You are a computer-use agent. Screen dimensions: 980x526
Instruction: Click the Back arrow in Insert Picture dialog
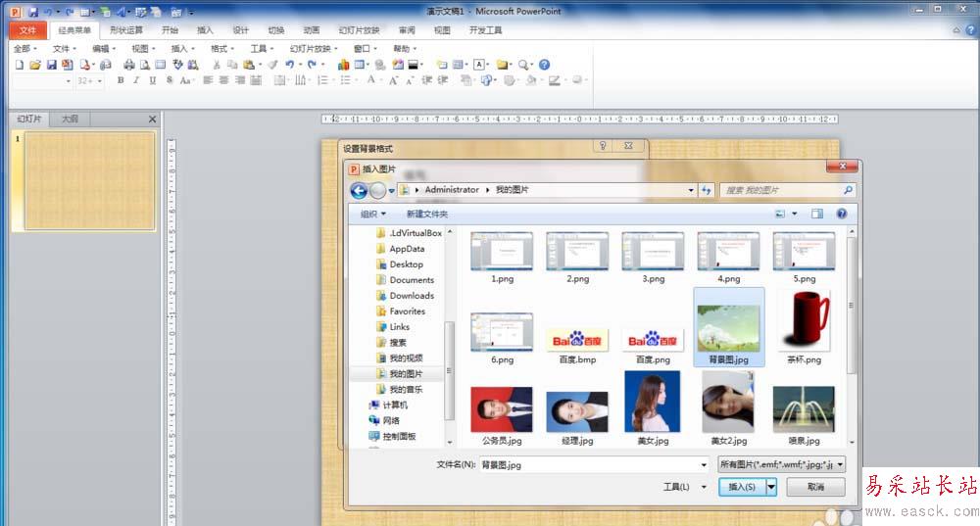click(359, 190)
